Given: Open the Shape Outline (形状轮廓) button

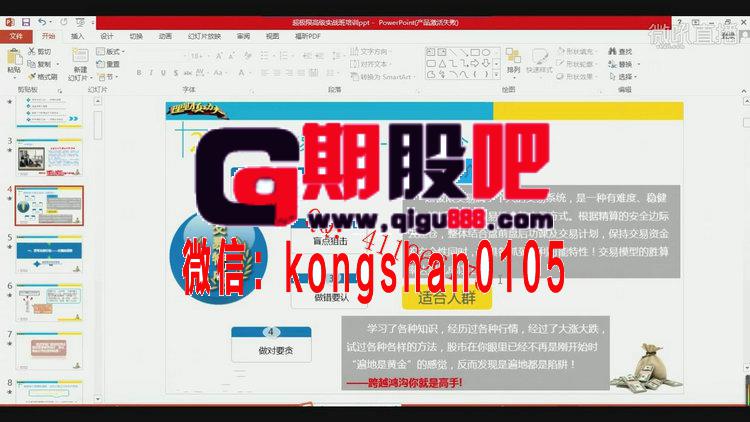Looking at the screenshot, I should pos(576,64).
